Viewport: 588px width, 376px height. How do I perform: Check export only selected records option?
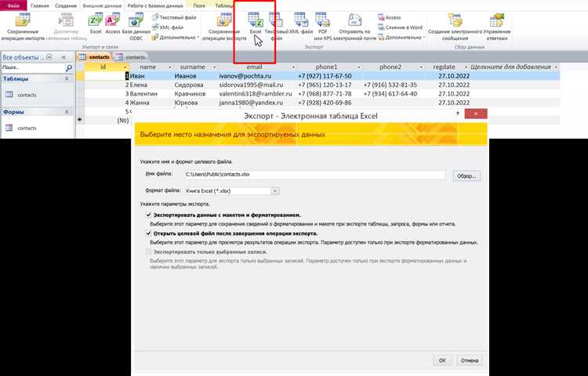pyautogui.click(x=148, y=251)
